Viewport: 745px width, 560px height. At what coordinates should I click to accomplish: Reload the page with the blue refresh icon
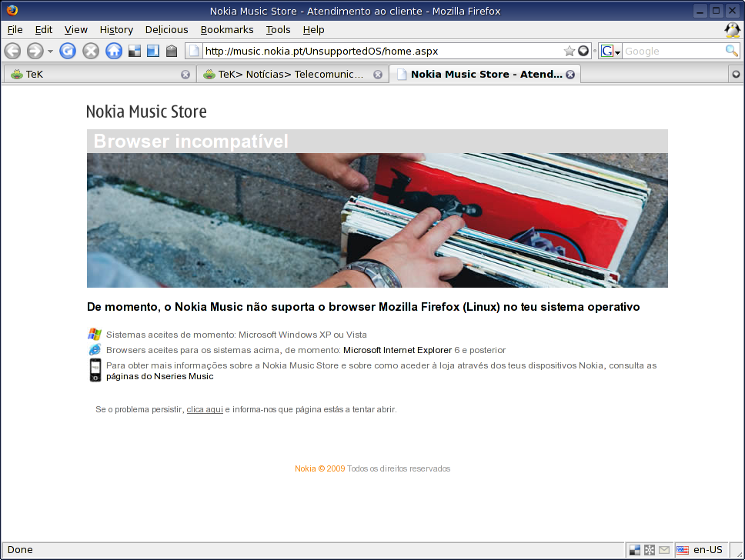click(x=68, y=51)
